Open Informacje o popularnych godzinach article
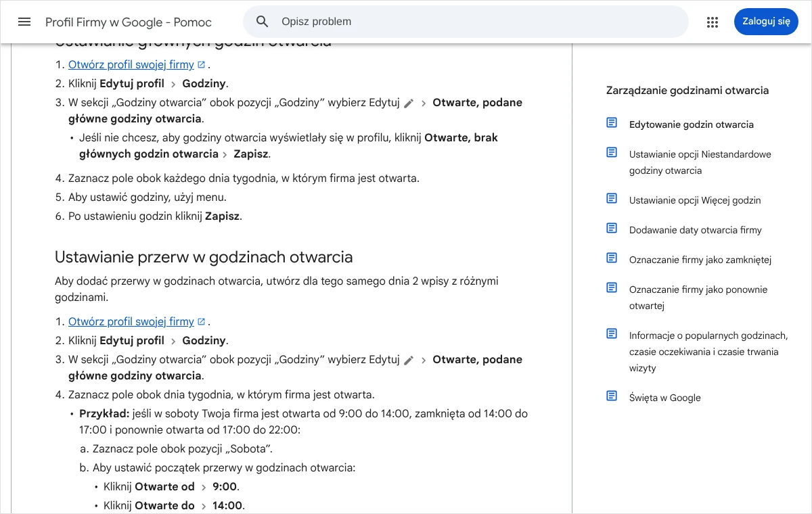812x514 pixels. (708, 352)
